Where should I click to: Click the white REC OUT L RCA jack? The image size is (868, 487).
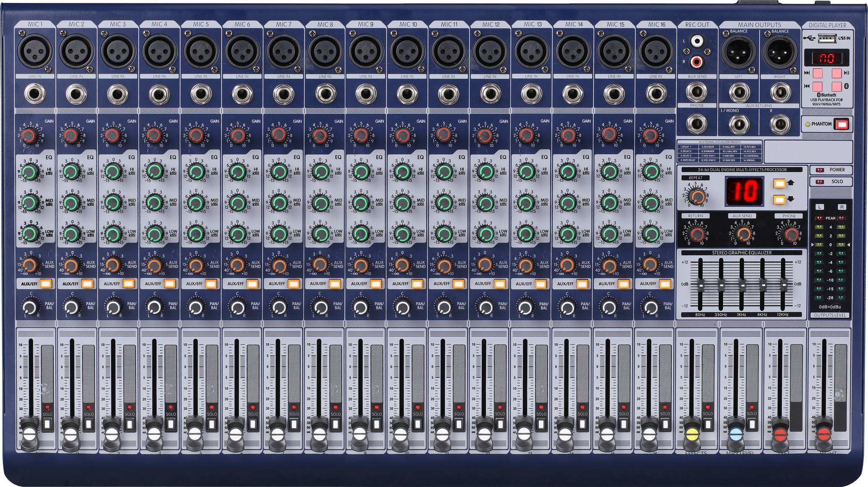(x=697, y=41)
